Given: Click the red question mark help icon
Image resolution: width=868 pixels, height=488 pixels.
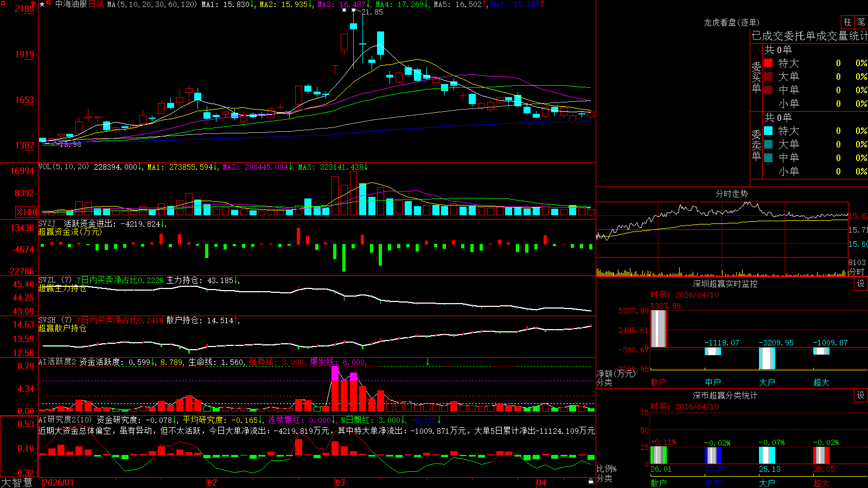Looking at the screenshot, I should pos(34,4).
